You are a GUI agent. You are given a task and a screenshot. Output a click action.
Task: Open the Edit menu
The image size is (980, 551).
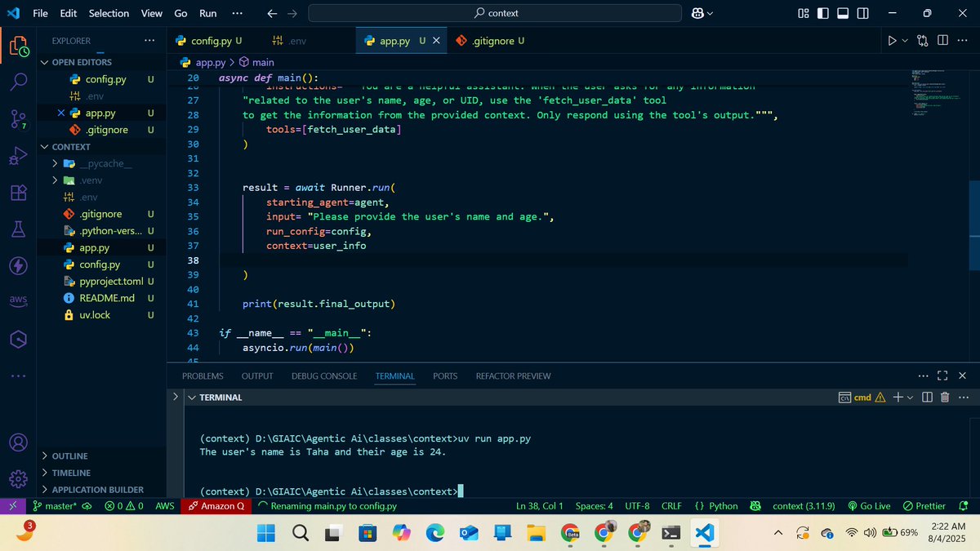pyautogui.click(x=69, y=13)
